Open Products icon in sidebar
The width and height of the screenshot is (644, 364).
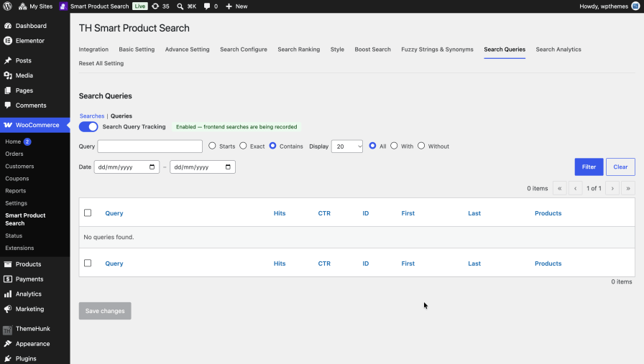[x=8, y=264]
